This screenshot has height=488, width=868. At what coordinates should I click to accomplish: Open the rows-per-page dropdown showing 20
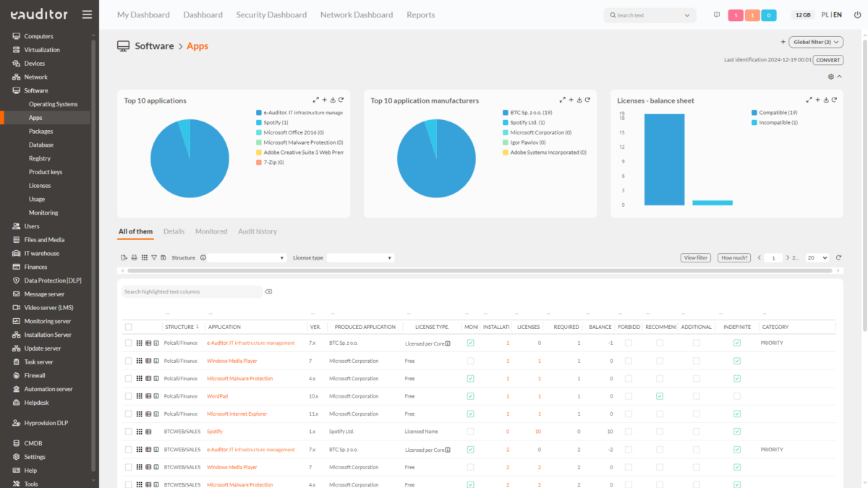tap(817, 257)
